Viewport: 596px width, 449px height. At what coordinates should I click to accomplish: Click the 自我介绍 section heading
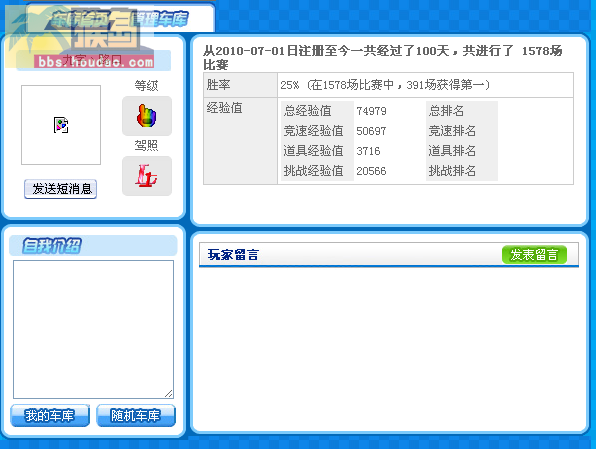pos(52,246)
